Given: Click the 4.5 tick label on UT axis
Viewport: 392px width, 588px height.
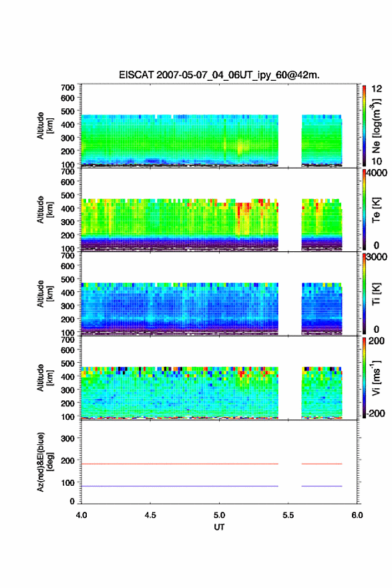Looking at the screenshot, I should pyautogui.click(x=150, y=515).
